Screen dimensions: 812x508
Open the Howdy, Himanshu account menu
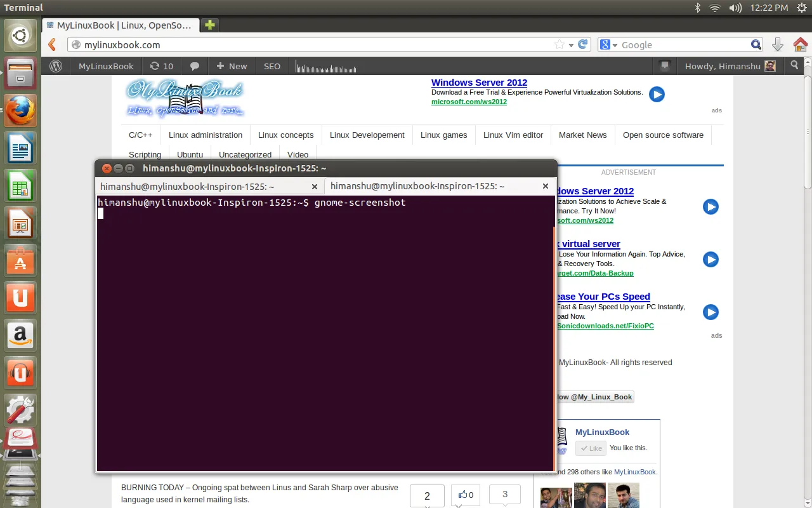(730, 66)
